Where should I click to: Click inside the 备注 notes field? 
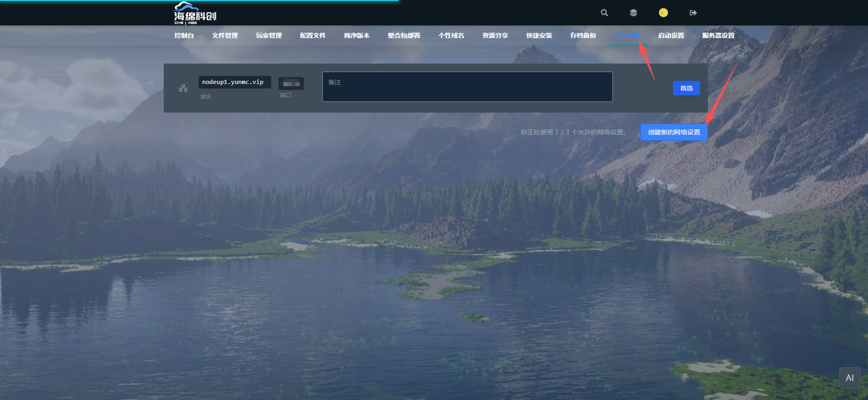tap(467, 87)
